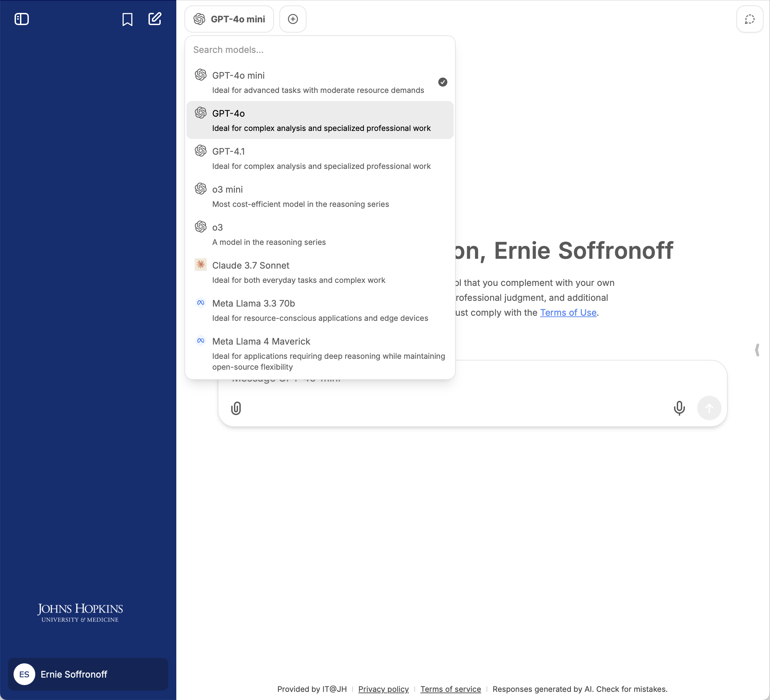Open the Terms of Use link
The image size is (770, 700).
click(x=568, y=313)
